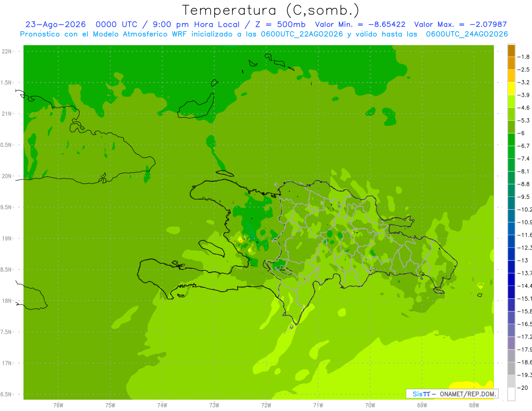This screenshot has height=411, width=532.
Task: Click the blue 'Sis' logo text in the credit box
Action: pos(417,393)
